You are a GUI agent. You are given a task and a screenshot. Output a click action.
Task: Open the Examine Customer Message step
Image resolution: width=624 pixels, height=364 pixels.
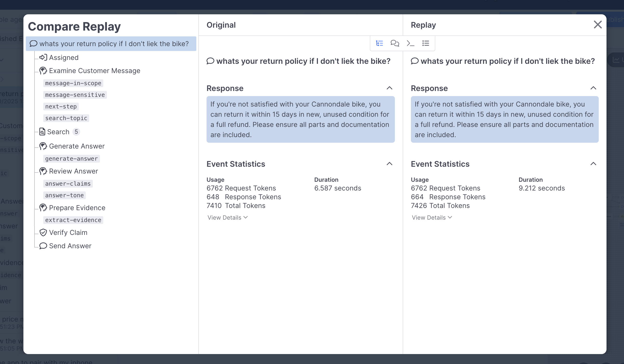click(x=94, y=71)
